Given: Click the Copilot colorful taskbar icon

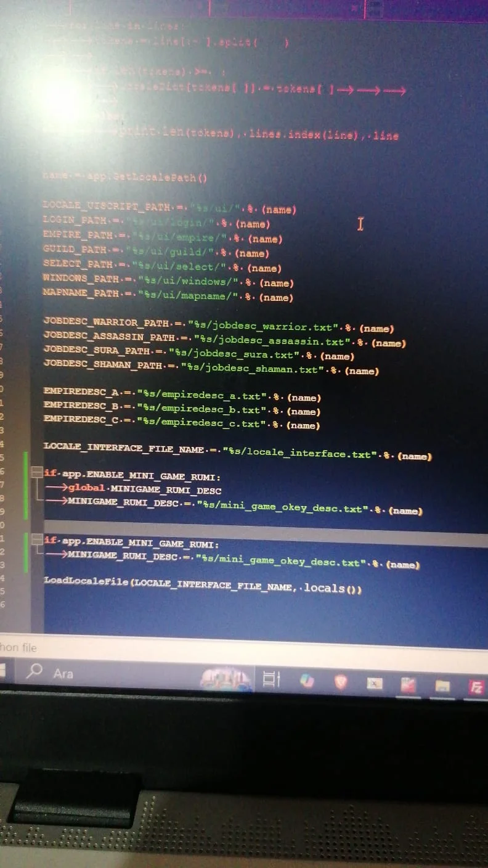Looking at the screenshot, I should pos(307,681).
